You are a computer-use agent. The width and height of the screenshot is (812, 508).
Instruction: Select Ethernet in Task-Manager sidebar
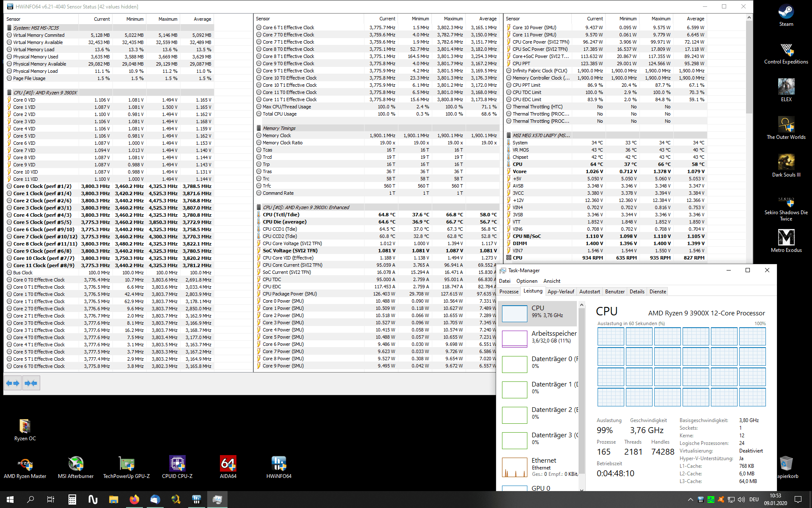538,467
